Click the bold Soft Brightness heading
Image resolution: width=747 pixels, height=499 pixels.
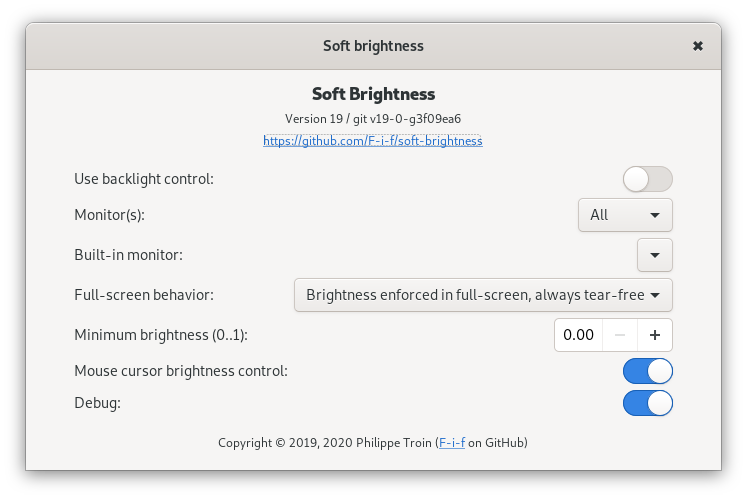pos(373,94)
